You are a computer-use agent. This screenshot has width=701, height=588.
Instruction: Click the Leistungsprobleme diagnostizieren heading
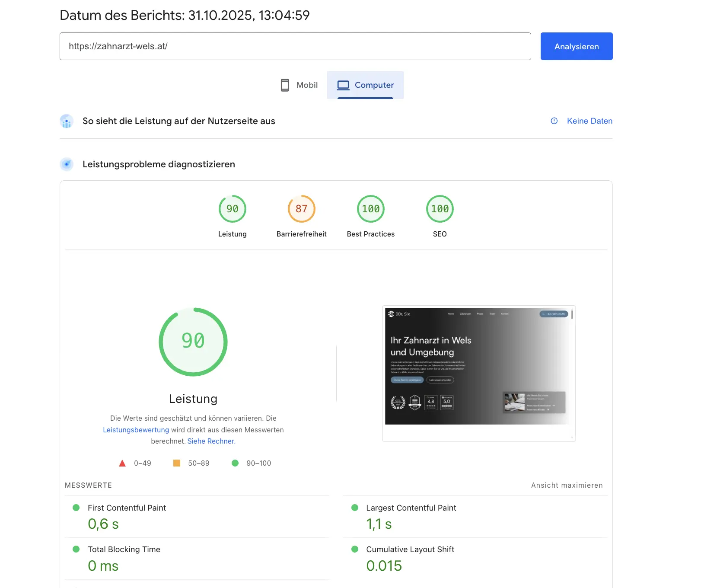point(159,164)
